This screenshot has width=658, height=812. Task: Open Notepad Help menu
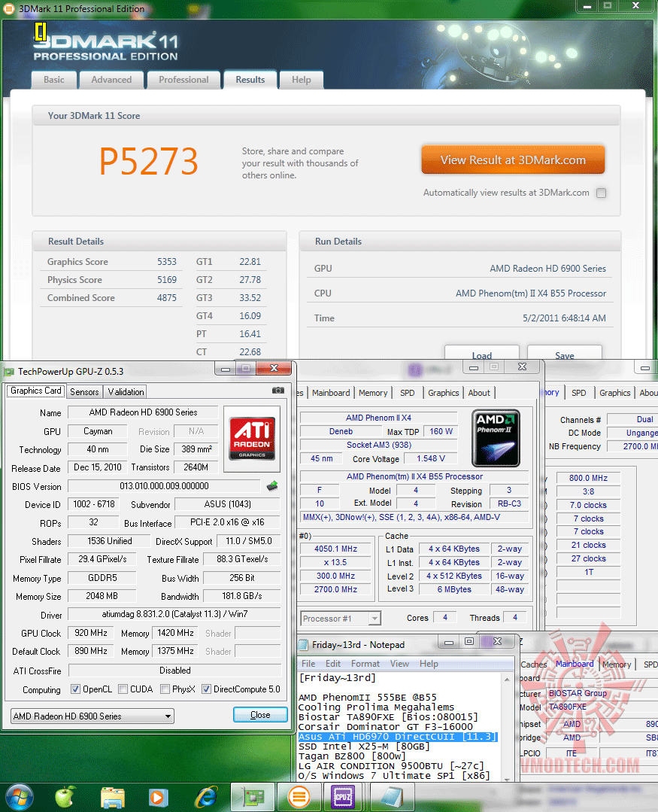click(x=429, y=664)
